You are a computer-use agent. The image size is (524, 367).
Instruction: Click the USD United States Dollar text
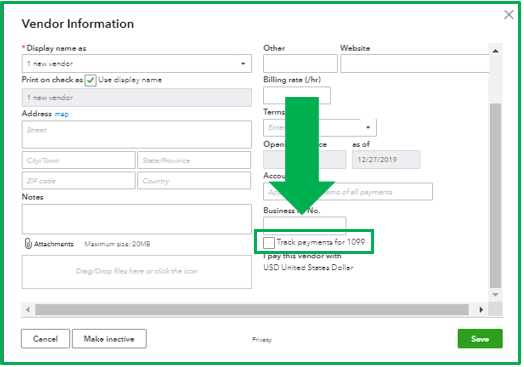(308, 267)
